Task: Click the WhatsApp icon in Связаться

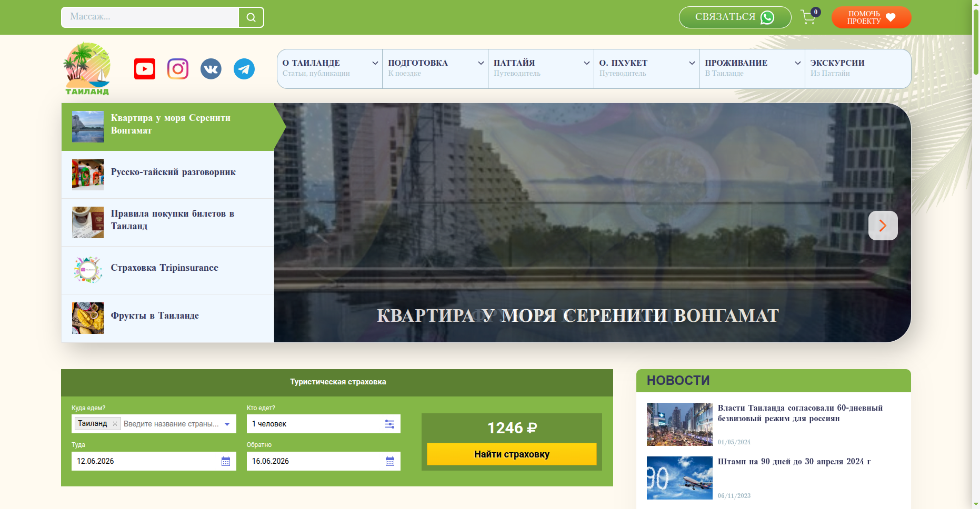Action: click(767, 17)
